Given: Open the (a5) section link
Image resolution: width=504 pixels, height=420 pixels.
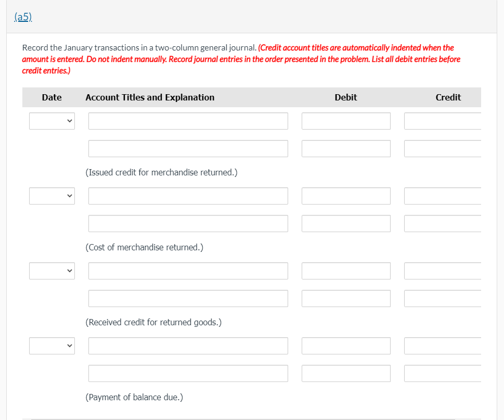Looking at the screenshot, I should (23, 17).
